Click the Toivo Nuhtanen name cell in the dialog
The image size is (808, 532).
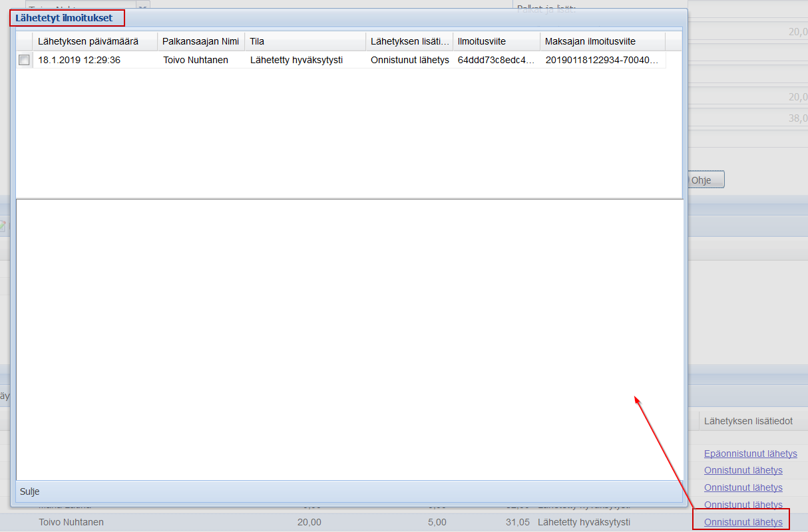(196, 60)
